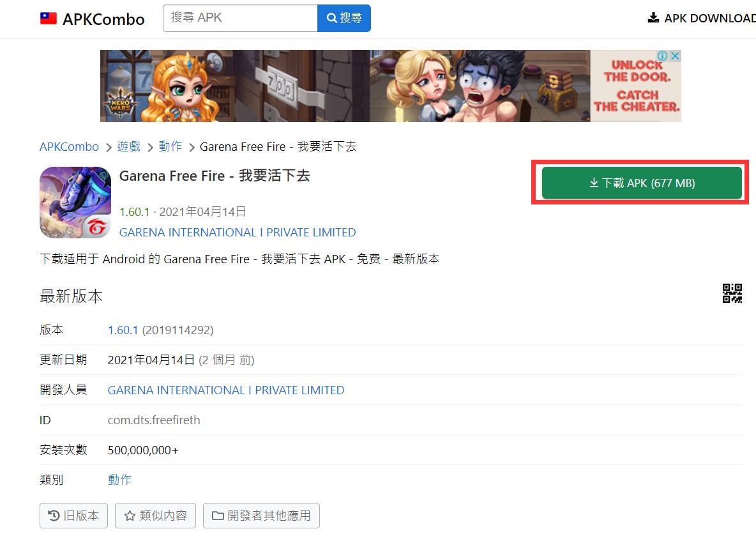Click the Garena Free Fire app icon

pos(75,203)
